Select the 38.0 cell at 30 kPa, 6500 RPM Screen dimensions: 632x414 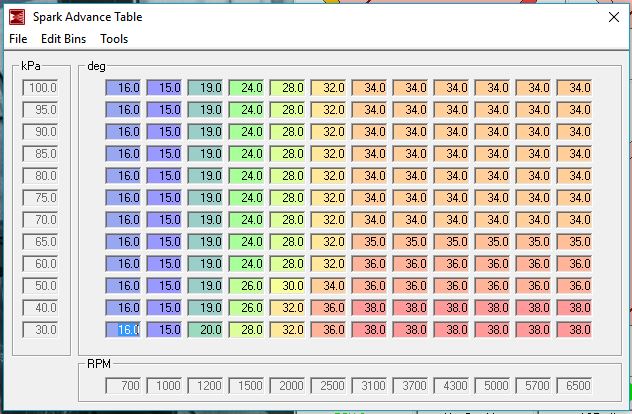click(574, 330)
